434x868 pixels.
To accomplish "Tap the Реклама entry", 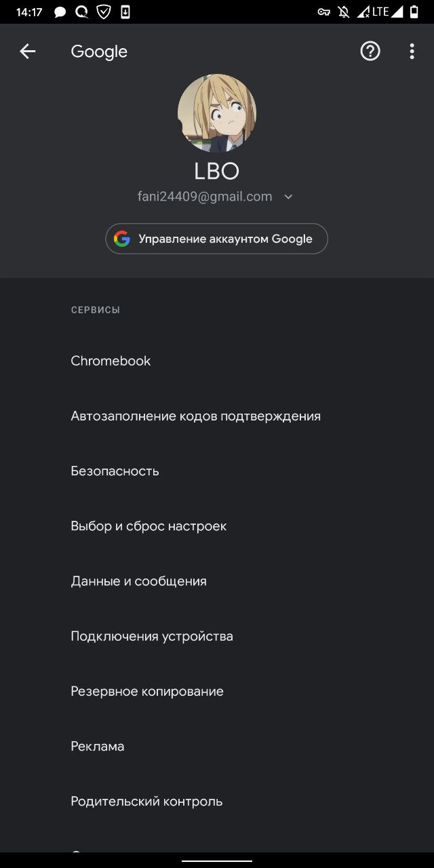I will (x=98, y=746).
